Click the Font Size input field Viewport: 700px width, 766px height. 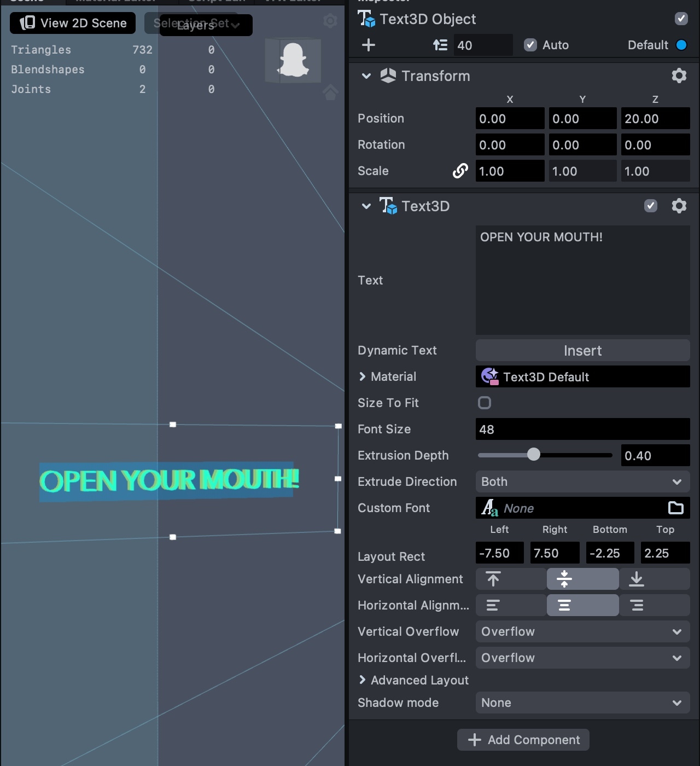pyautogui.click(x=582, y=429)
